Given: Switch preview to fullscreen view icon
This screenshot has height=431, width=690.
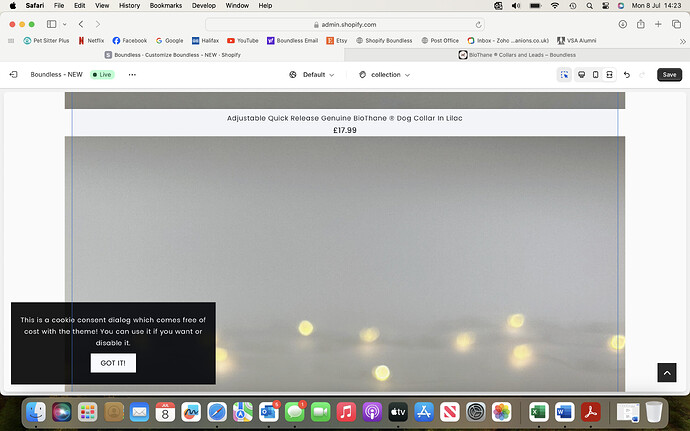Looking at the screenshot, I should (x=609, y=75).
